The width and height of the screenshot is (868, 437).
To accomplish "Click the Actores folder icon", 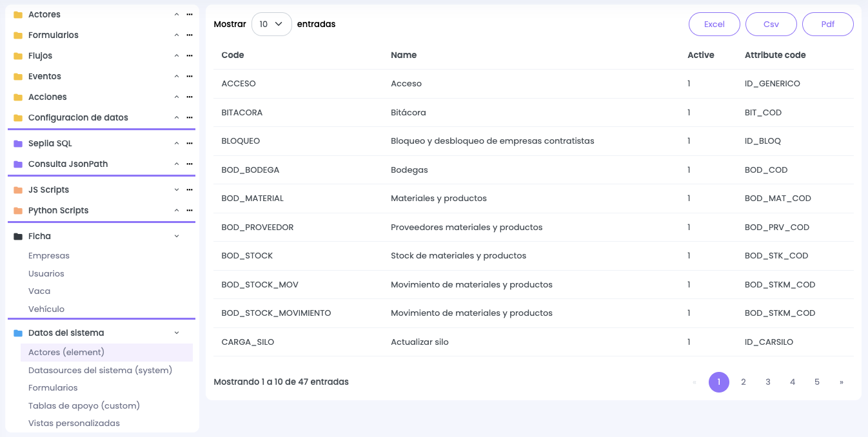I will 18,14.
